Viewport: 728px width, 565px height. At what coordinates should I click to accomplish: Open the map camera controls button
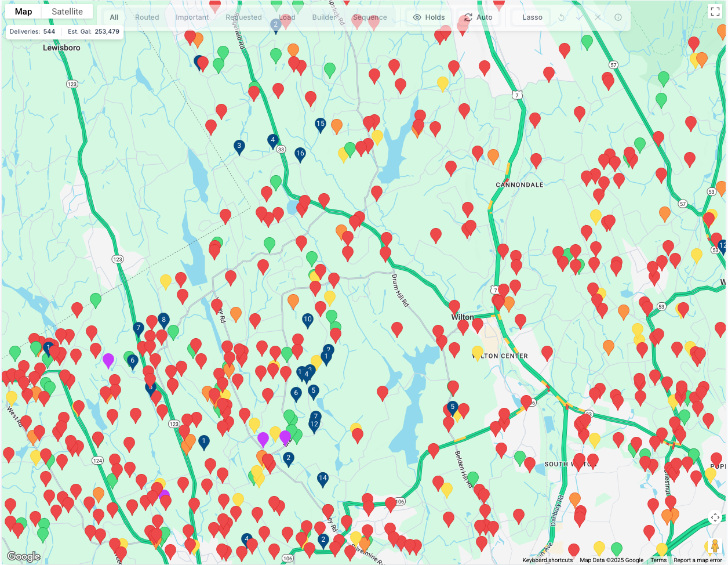coord(715,517)
